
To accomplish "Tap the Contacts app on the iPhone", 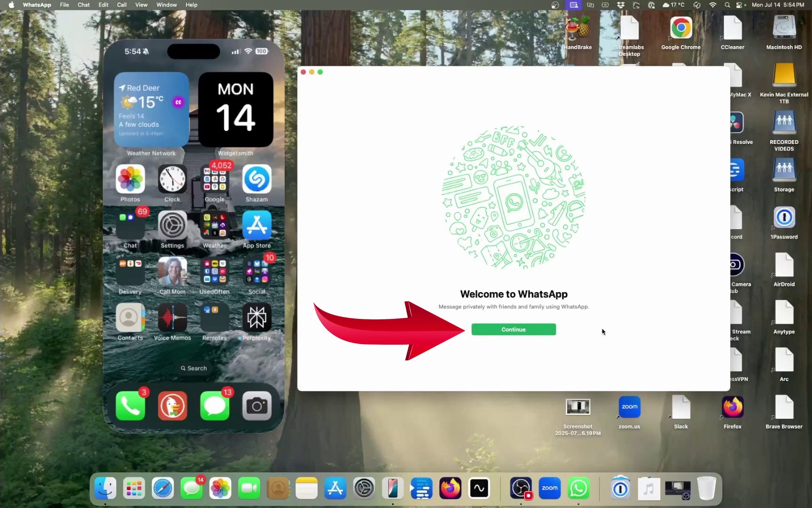I will [130, 317].
